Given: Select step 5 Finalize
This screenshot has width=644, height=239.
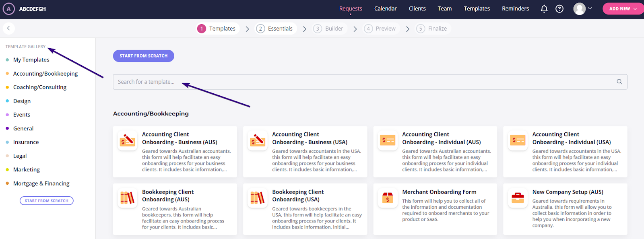Looking at the screenshot, I should [432, 29].
